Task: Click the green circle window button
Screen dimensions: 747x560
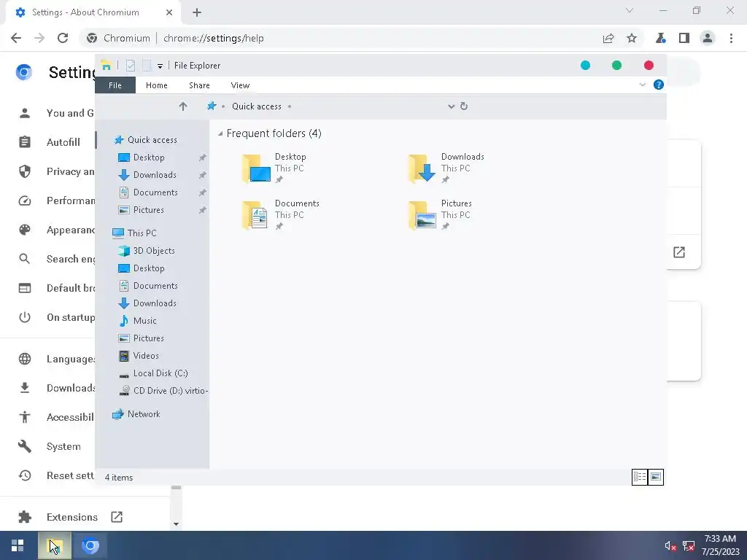Action: [616, 65]
